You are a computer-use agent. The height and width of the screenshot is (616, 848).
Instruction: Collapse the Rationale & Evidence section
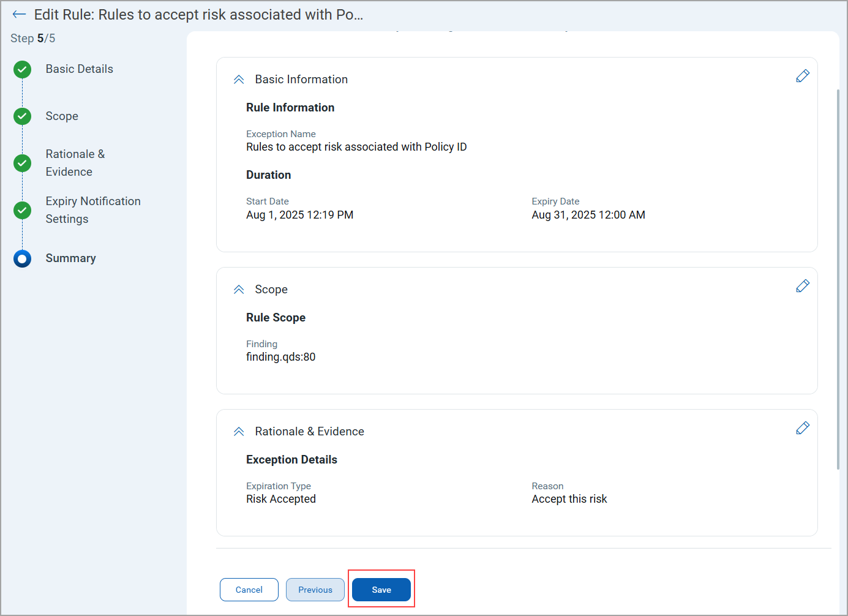point(239,432)
